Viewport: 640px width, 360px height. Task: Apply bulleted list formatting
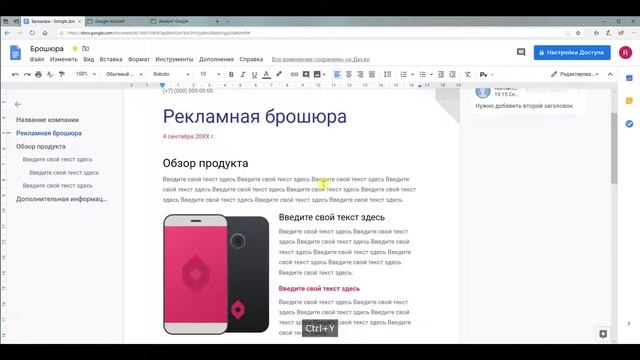[422, 74]
